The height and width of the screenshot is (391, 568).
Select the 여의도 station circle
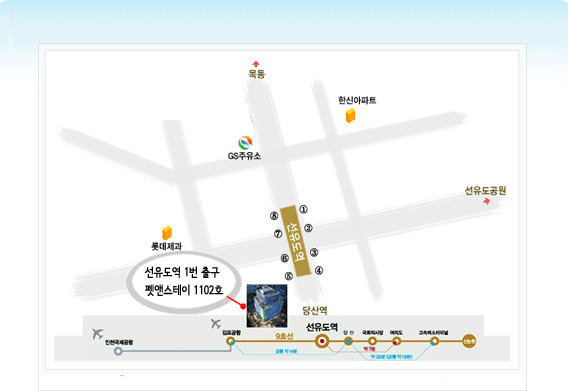pos(397,341)
